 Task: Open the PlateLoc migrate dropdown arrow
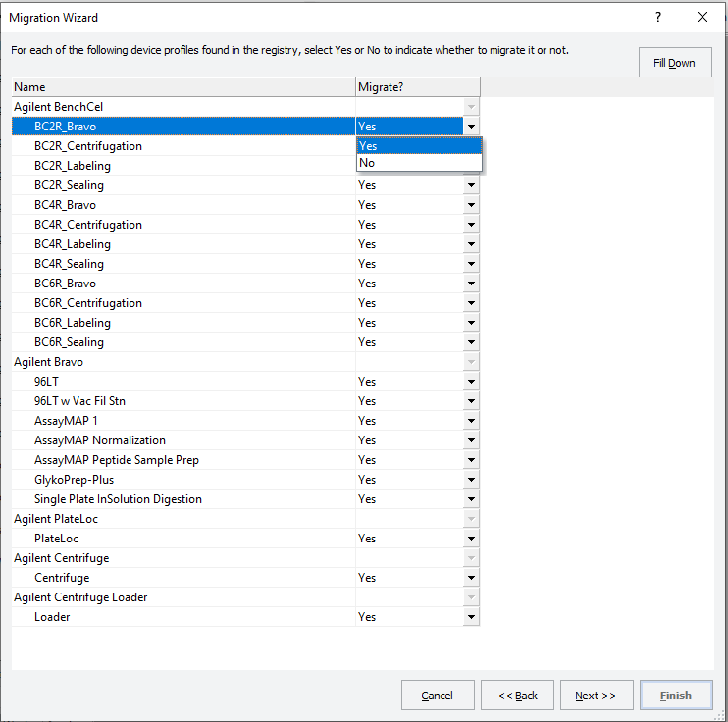[471, 539]
